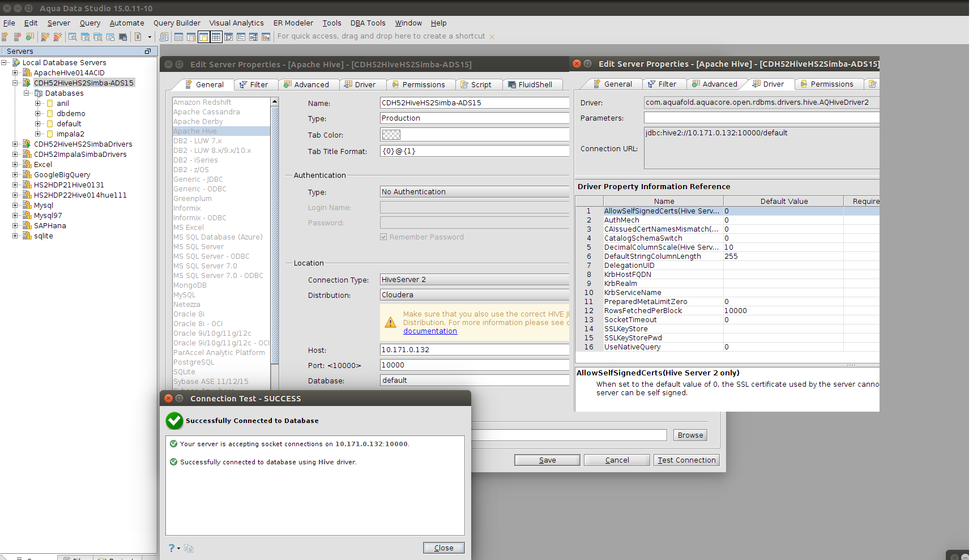This screenshot has width=973, height=560.
Task: Click the Cancel button
Action: [617, 460]
